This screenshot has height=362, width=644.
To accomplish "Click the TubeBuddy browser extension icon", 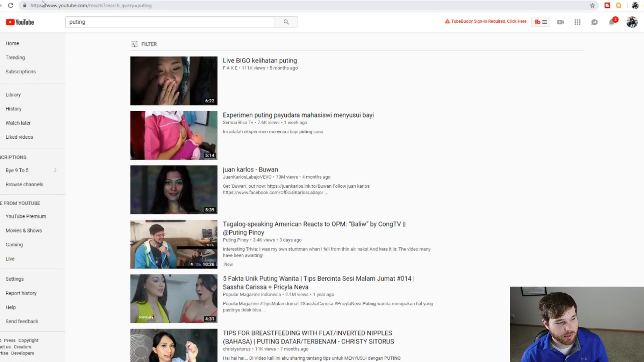I will click(607, 5).
